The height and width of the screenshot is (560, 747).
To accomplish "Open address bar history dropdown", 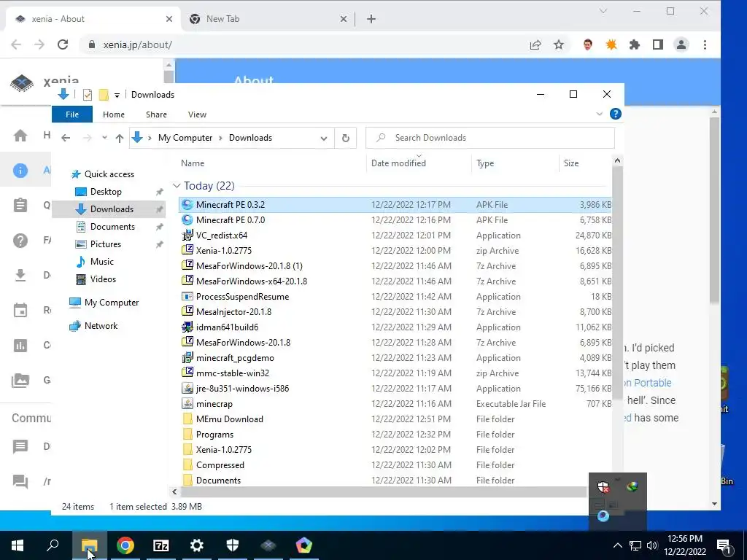I will (x=323, y=138).
